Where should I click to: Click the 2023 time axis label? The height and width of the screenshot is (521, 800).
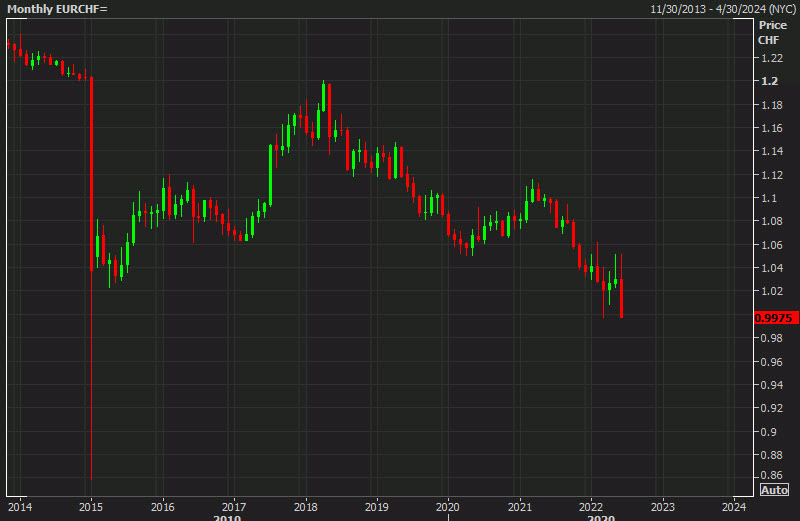pyautogui.click(x=662, y=507)
